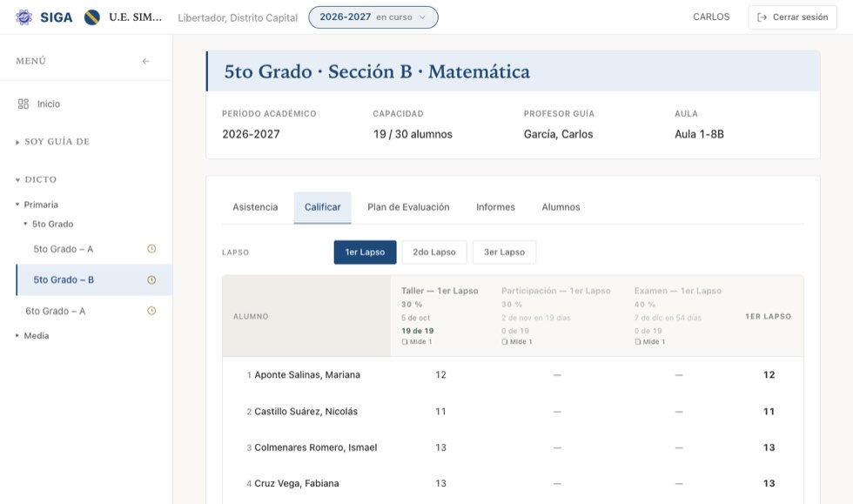This screenshot has height=504, width=853.
Task: Click student name Colmenares Romero, Ismael
Action: (315, 448)
